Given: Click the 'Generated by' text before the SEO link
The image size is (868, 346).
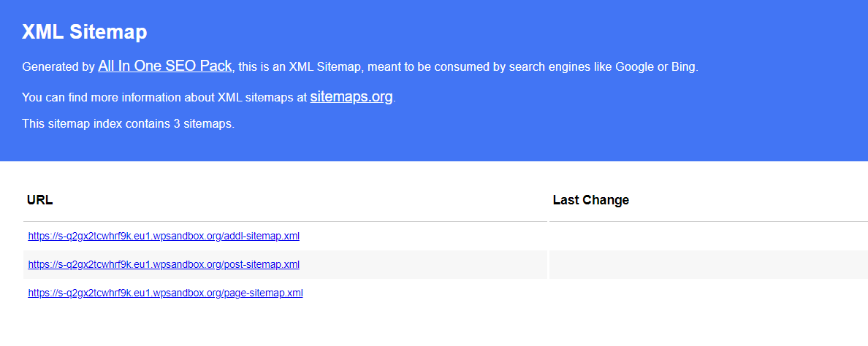Looking at the screenshot, I should click(58, 67).
